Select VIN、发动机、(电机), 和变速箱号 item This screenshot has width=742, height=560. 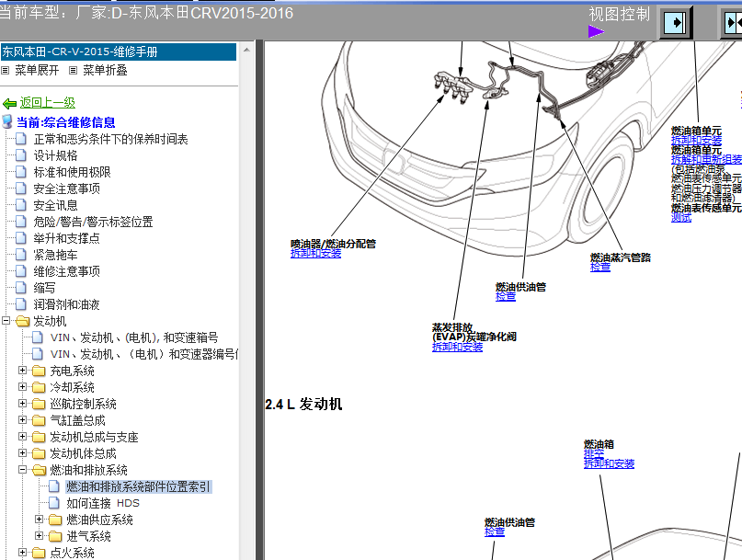pyautogui.click(x=134, y=338)
